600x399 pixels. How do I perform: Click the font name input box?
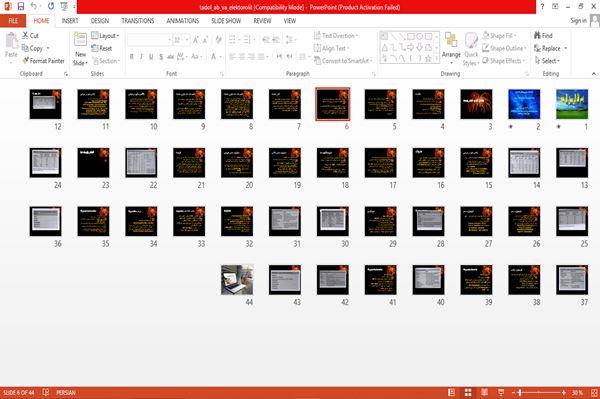tap(149, 39)
